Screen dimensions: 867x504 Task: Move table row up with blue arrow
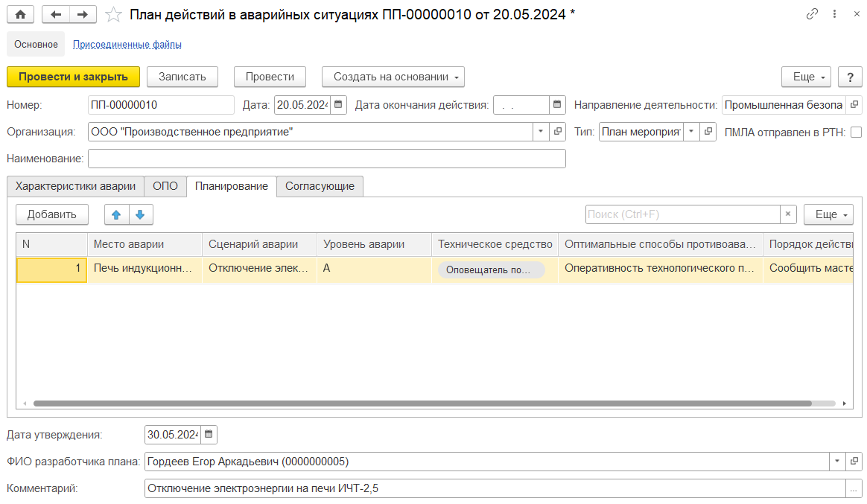(x=116, y=214)
